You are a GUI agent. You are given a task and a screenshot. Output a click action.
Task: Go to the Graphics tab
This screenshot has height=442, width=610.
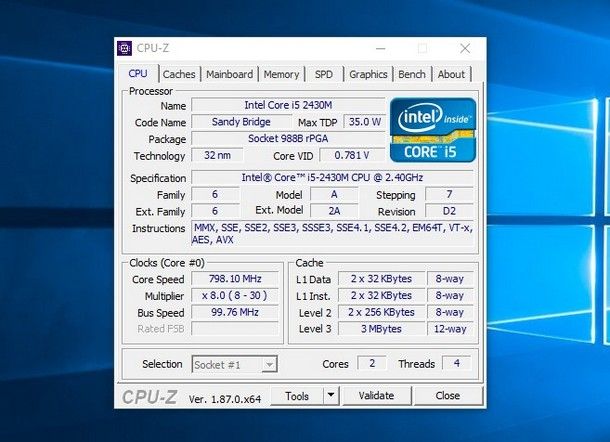368,74
